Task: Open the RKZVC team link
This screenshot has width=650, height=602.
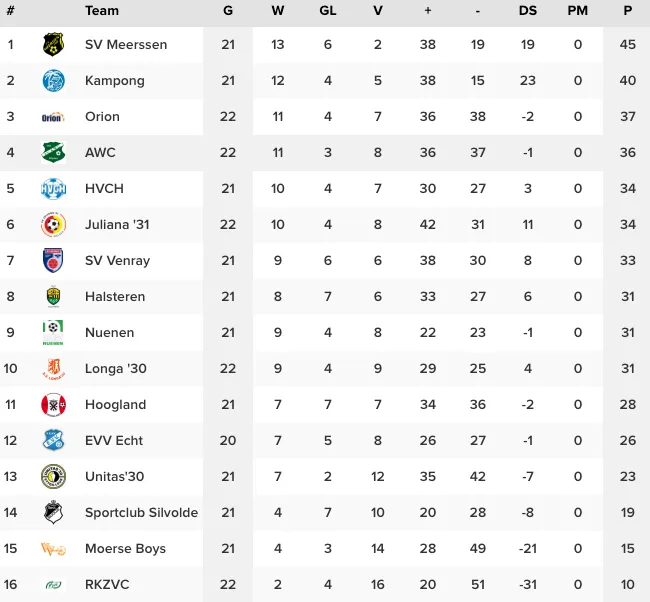Action: [x=107, y=585]
